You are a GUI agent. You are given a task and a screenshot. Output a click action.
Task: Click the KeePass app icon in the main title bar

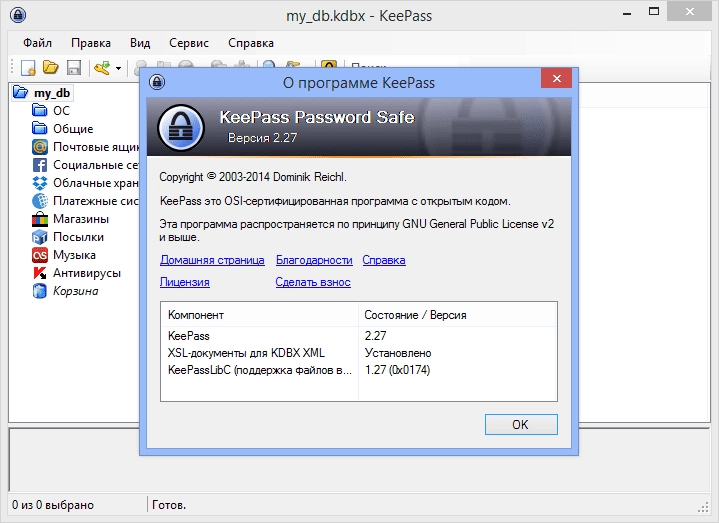tap(18, 15)
